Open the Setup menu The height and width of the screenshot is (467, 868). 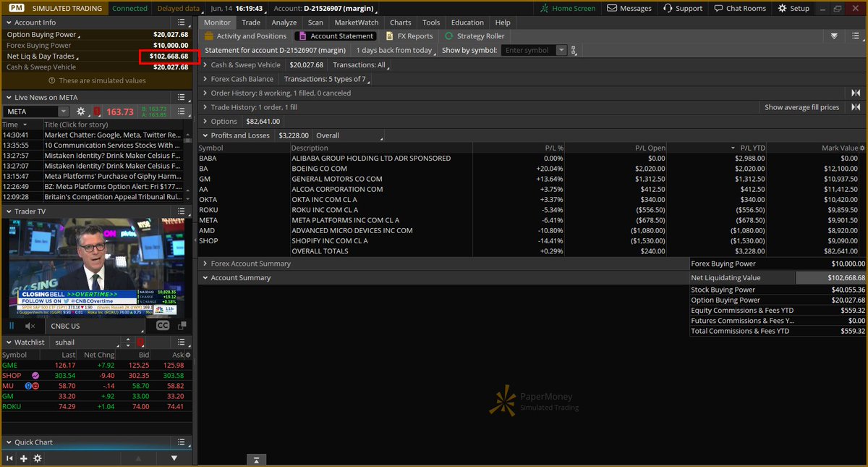click(793, 8)
